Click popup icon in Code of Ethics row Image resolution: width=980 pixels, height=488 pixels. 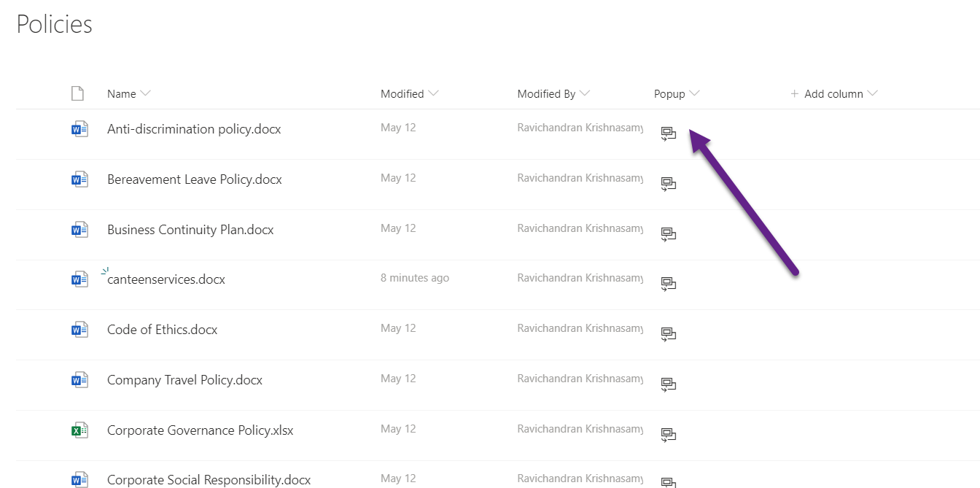coord(668,334)
